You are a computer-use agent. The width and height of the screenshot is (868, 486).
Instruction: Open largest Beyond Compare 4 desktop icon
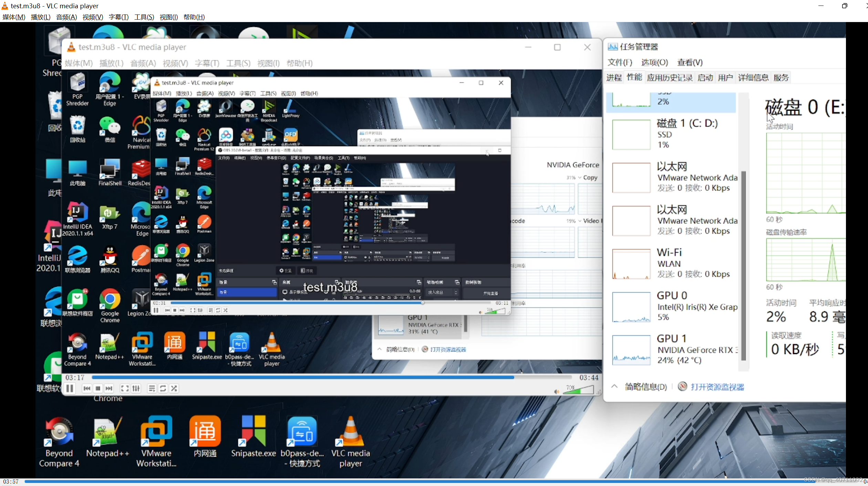coord(59,442)
